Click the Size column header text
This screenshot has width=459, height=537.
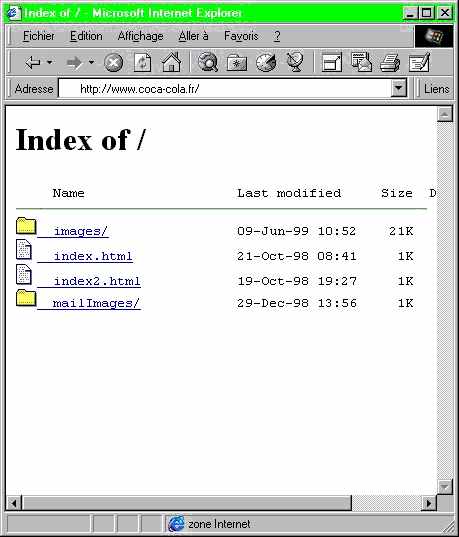pos(397,193)
